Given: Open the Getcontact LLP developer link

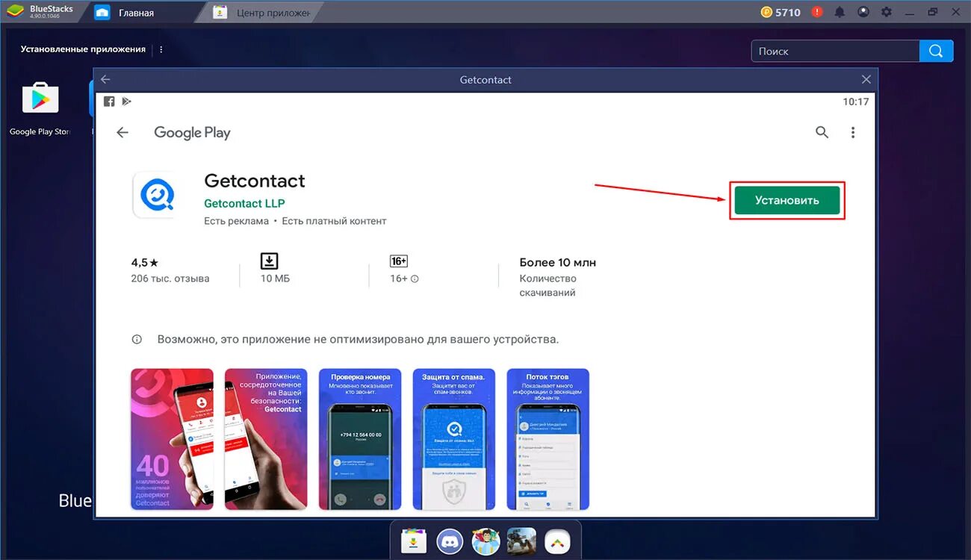Looking at the screenshot, I should coord(244,203).
